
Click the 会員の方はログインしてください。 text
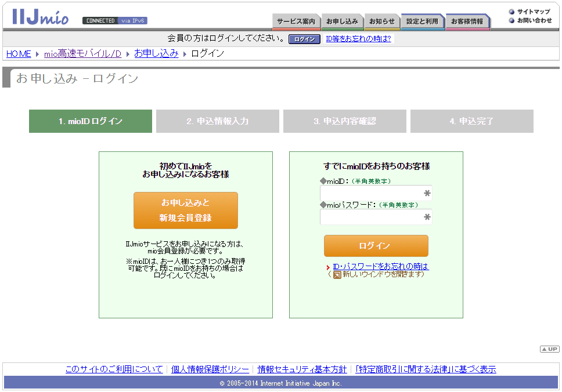pyautogui.click(x=226, y=38)
